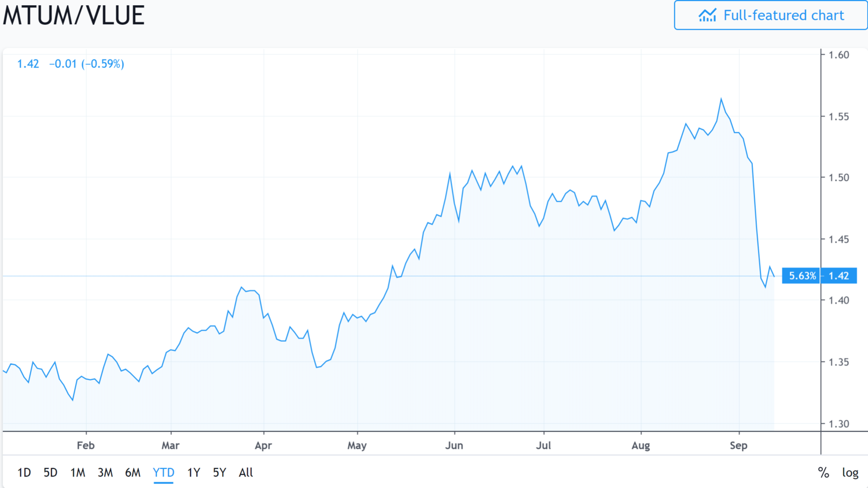This screenshot has height=488, width=868.
Task: Click the Feb date axis label
Action: coord(86,445)
